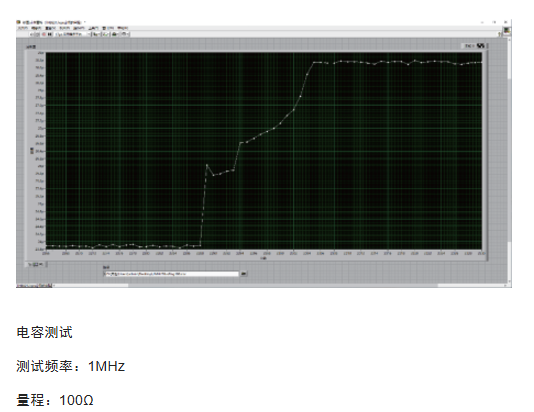Open the Window (窗口) menu
534x412 pixels.
click(108, 28)
